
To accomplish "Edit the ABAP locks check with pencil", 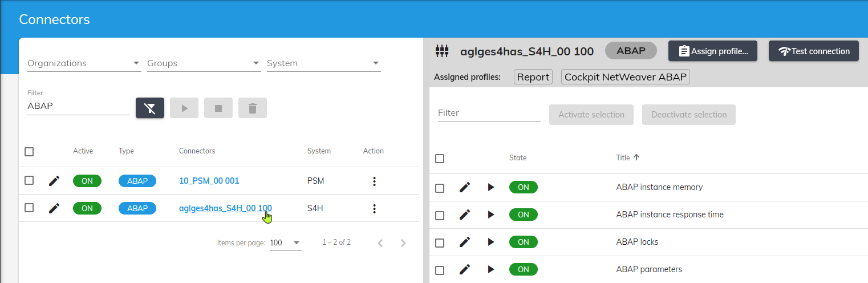I will [465, 242].
